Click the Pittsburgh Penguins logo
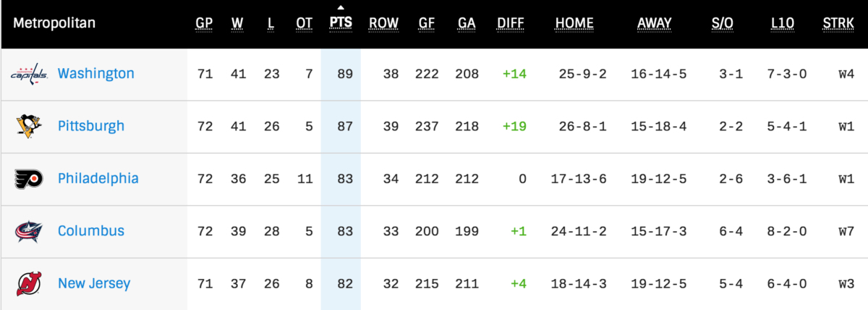The height and width of the screenshot is (310, 868). (x=29, y=126)
